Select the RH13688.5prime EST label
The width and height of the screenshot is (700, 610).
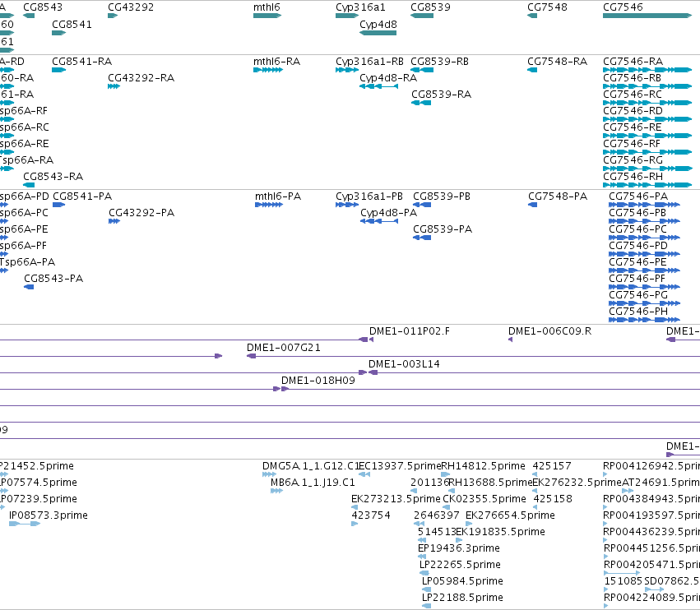coord(490,483)
